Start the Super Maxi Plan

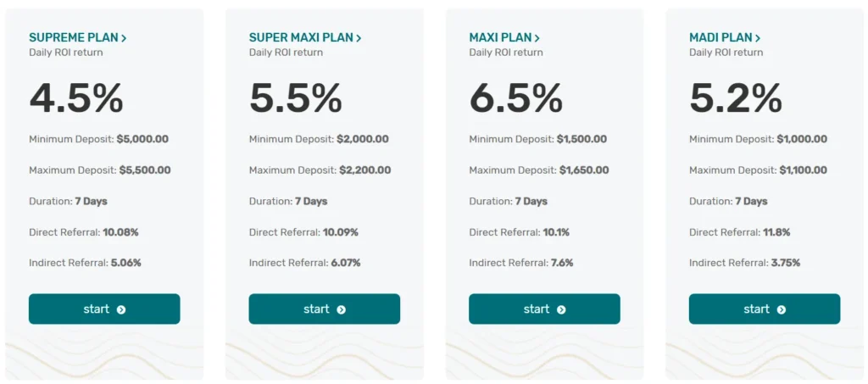[x=324, y=309]
